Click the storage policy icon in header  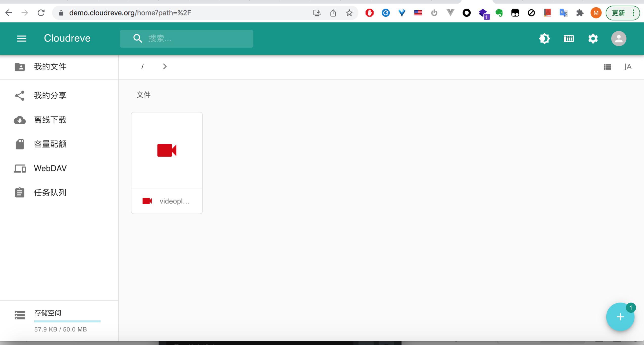pos(568,38)
